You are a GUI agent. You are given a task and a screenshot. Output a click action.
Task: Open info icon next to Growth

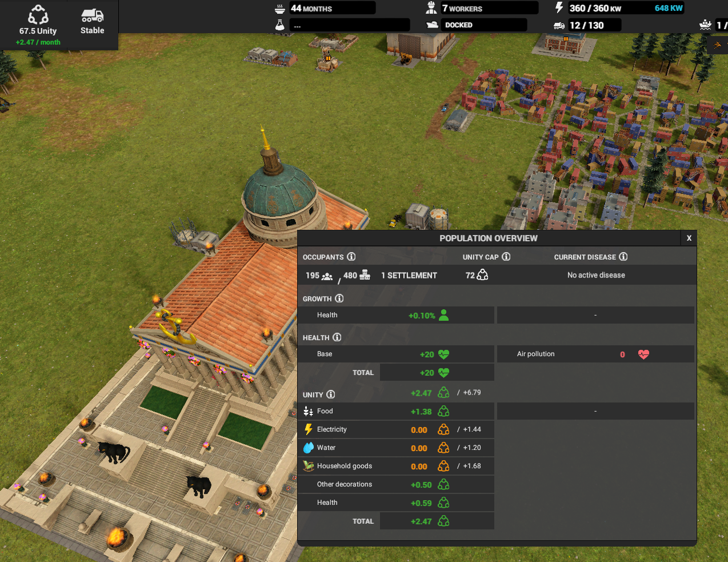(339, 298)
